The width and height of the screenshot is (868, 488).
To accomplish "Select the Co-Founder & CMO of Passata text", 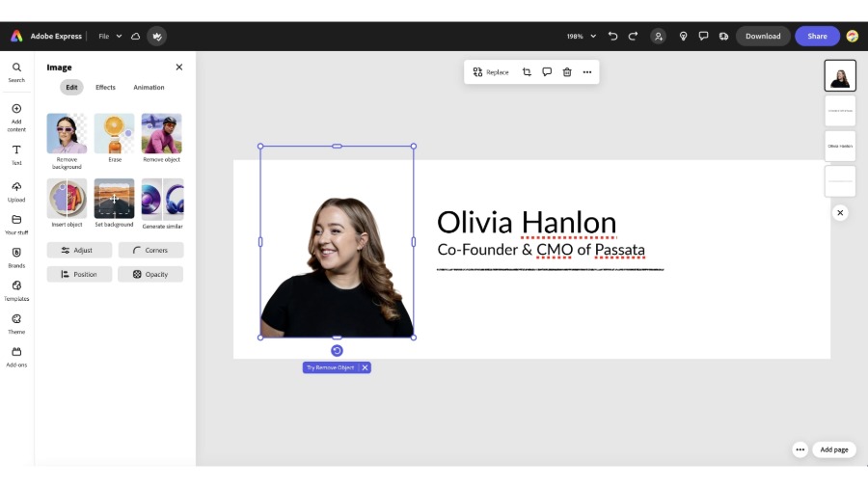I will [541, 250].
